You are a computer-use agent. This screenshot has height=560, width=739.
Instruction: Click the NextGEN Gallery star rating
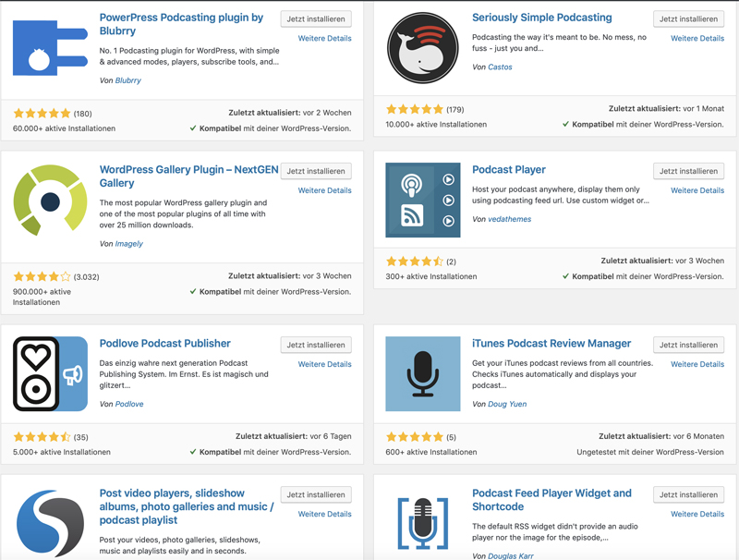[x=42, y=276]
